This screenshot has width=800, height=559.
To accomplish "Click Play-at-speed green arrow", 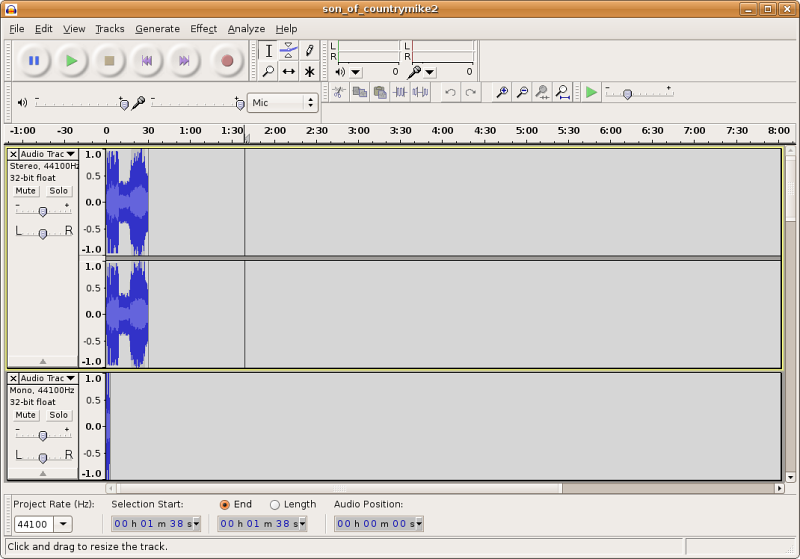I will tap(591, 92).
